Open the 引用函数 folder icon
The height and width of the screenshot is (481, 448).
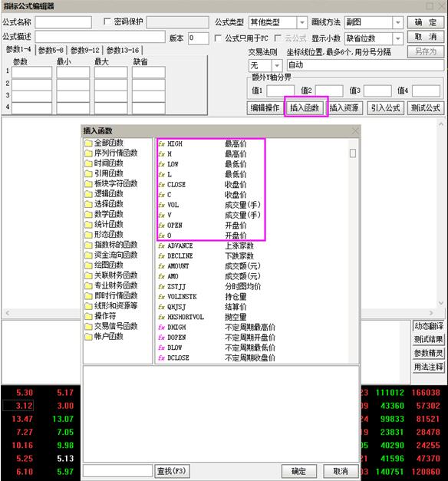(x=89, y=173)
